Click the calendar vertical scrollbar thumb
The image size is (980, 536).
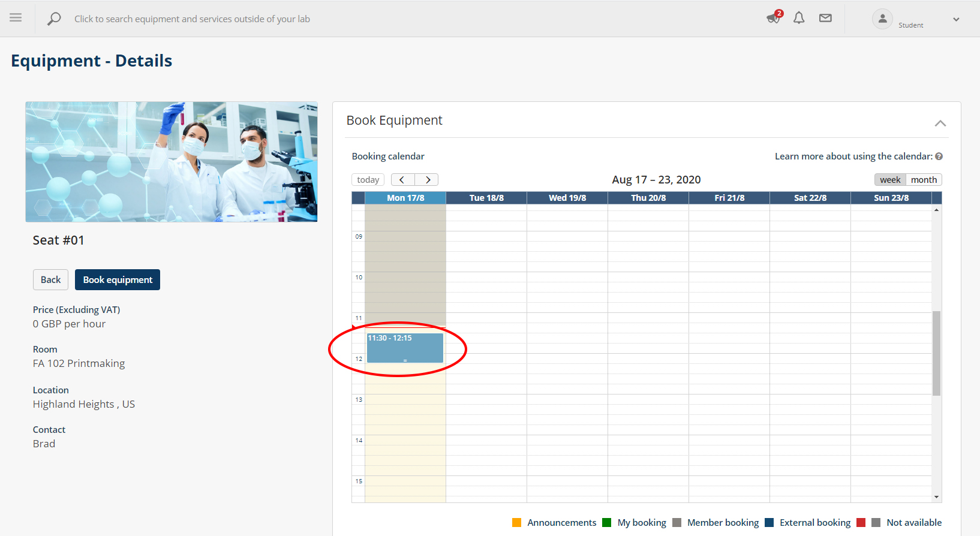(x=936, y=354)
